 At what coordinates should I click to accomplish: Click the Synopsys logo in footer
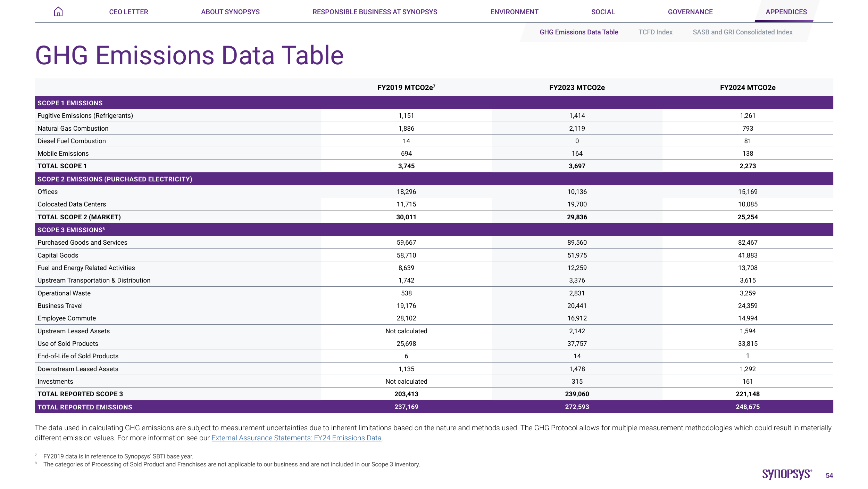coord(787,474)
